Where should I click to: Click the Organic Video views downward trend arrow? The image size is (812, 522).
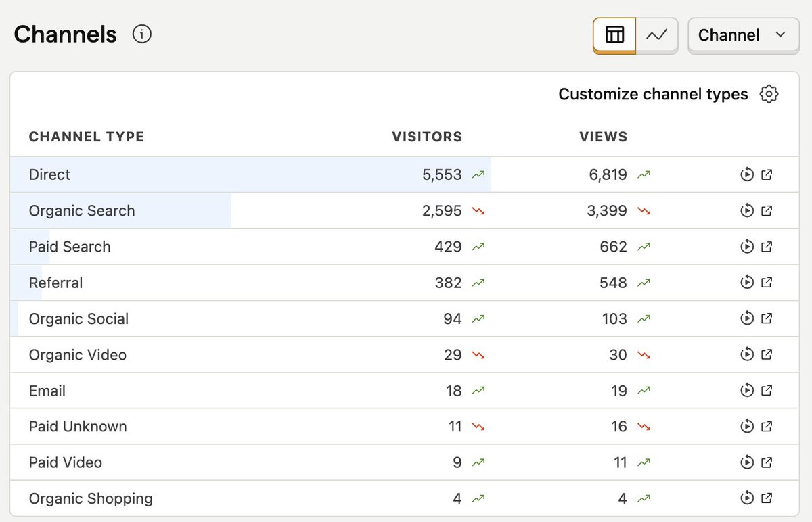tap(644, 355)
